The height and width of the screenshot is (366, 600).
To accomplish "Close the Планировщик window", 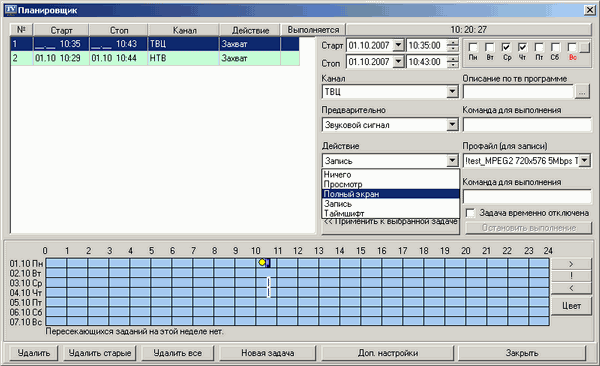I will tap(590, 10).
